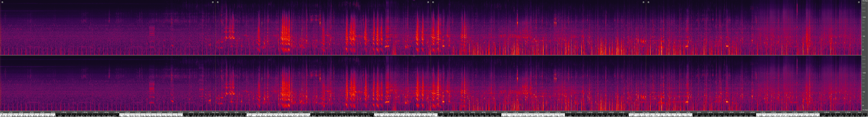Click 1000 on the upper channel frequency scale
This screenshot has width=868, height=117.
tap(864, 17)
